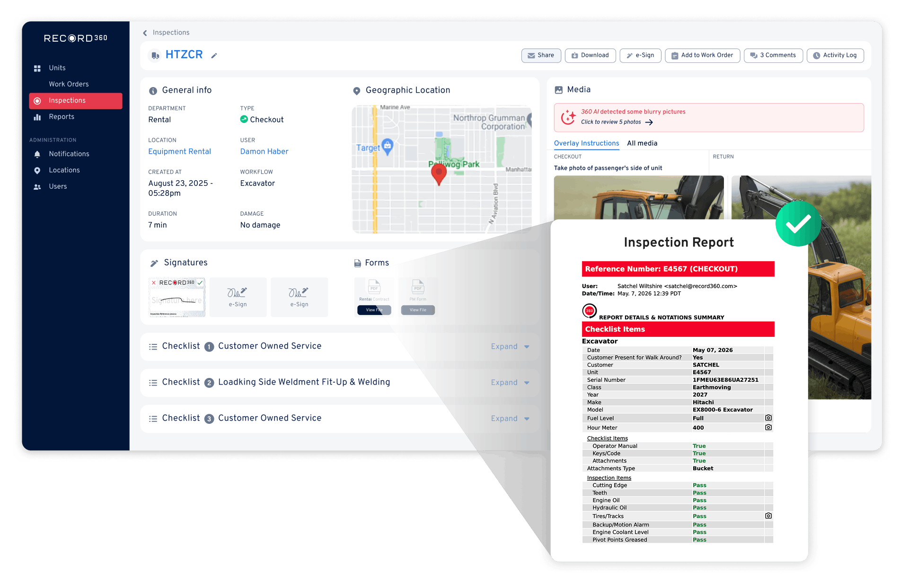Click the Share button

[541, 56]
